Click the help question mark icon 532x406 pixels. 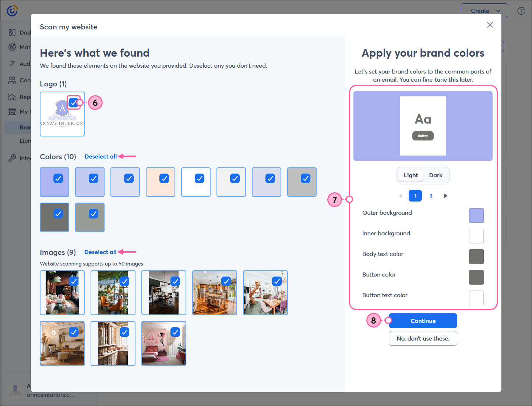(521, 11)
